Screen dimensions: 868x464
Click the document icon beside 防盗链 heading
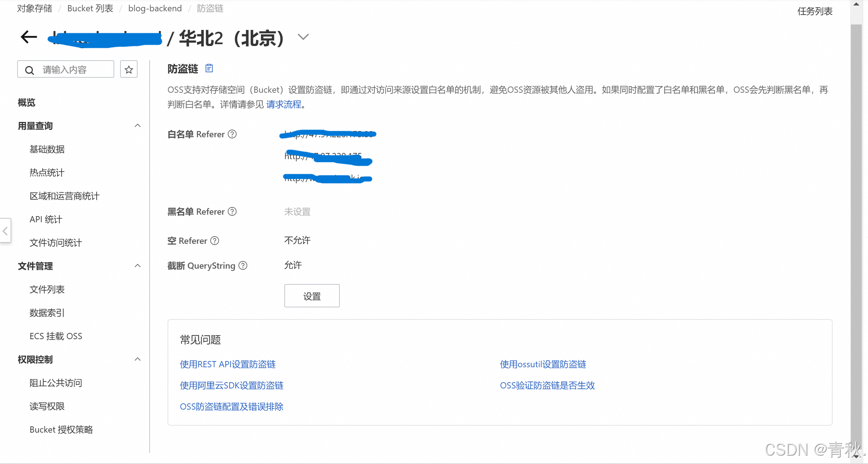209,68
